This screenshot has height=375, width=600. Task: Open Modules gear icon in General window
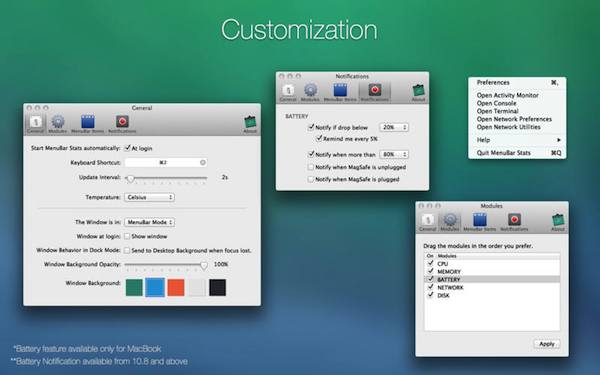(x=58, y=122)
